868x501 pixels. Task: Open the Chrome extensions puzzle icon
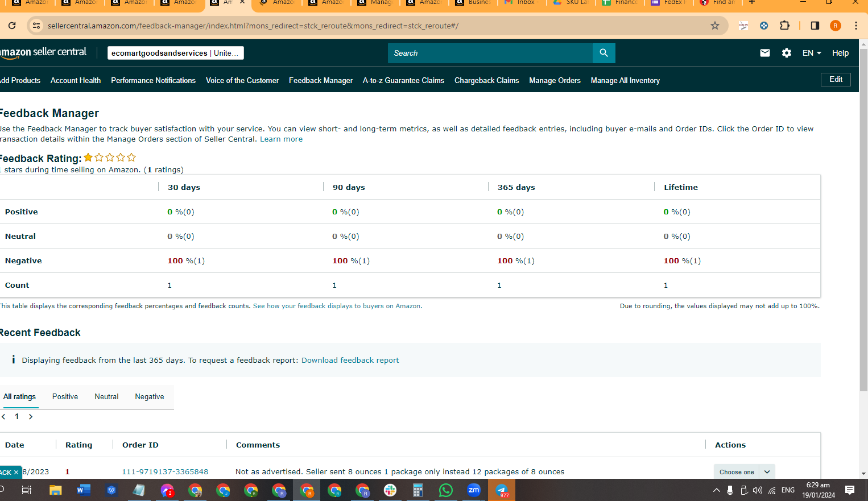[784, 26]
